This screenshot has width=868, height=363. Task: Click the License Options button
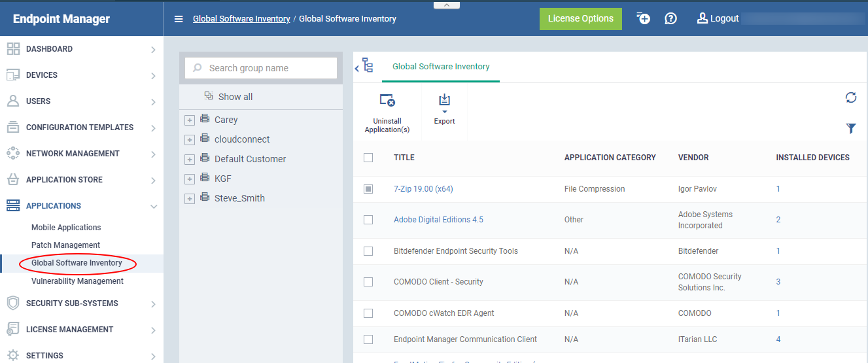tap(581, 18)
